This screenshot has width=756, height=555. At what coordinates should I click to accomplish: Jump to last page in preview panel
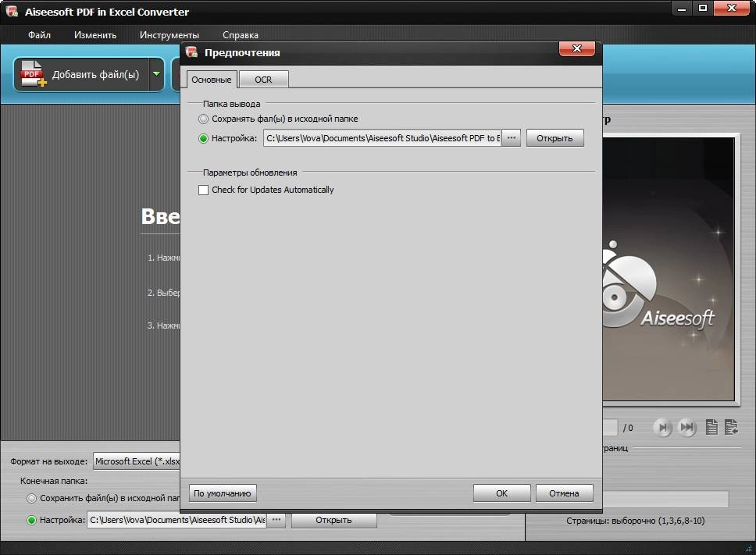[686, 427]
